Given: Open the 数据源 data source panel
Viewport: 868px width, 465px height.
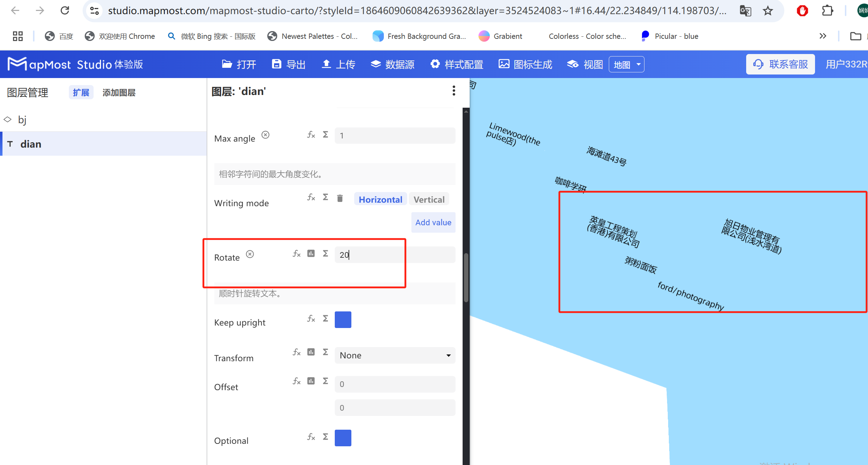Looking at the screenshot, I should (x=392, y=64).
